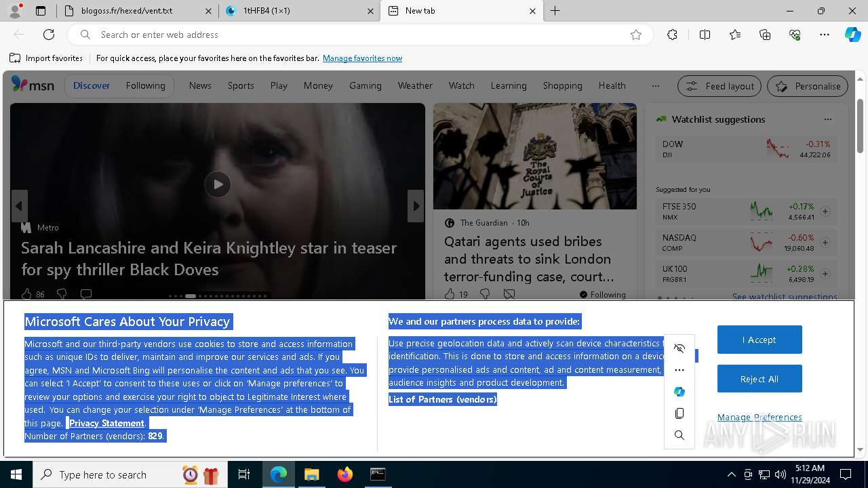Screen dimensions: 868x488
Task: Focus the address bar search field
Action: coord(359,35)
